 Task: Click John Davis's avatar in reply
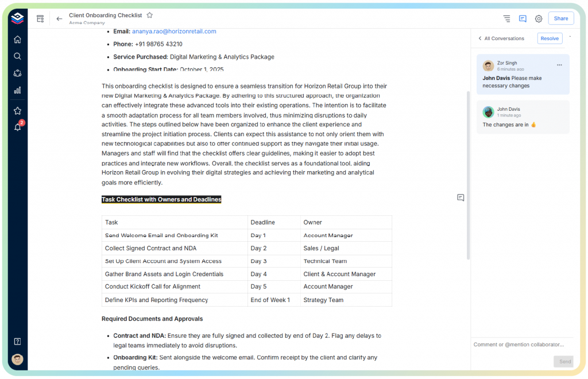click(488, 112)
